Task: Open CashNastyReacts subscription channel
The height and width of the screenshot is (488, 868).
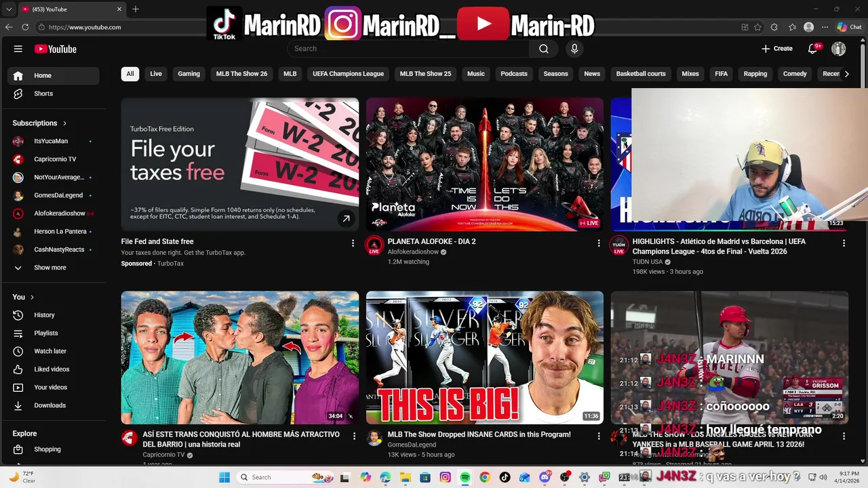Action: [54, 249]
